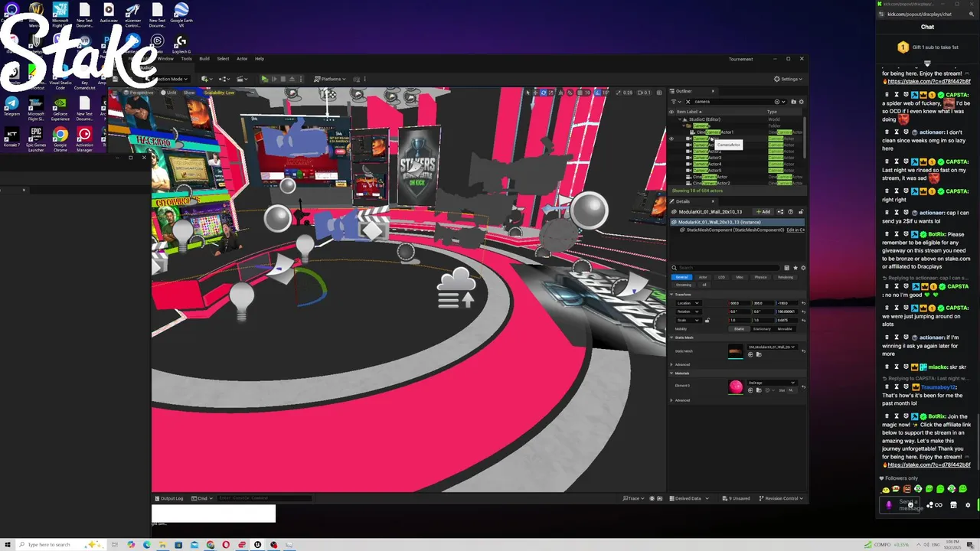Open the Select menu
Image resolution: width=980 pixels, height=551 pixels.
(223, 58)
